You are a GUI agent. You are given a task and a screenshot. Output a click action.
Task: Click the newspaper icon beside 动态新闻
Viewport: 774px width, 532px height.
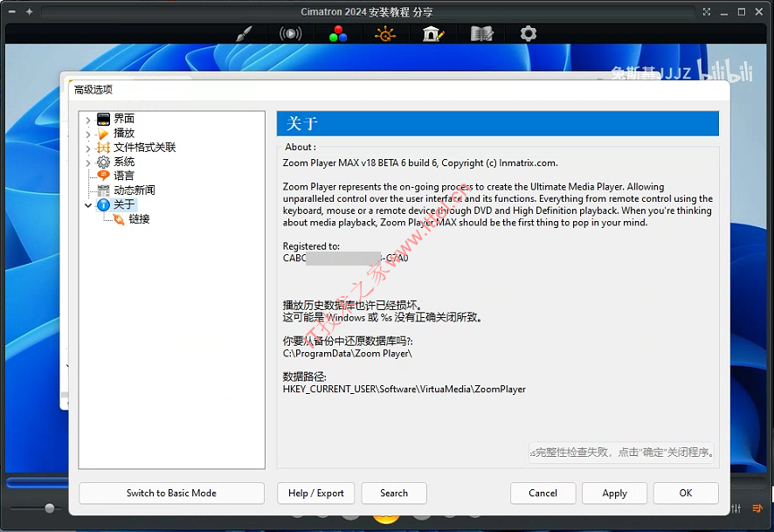(103, 190)
